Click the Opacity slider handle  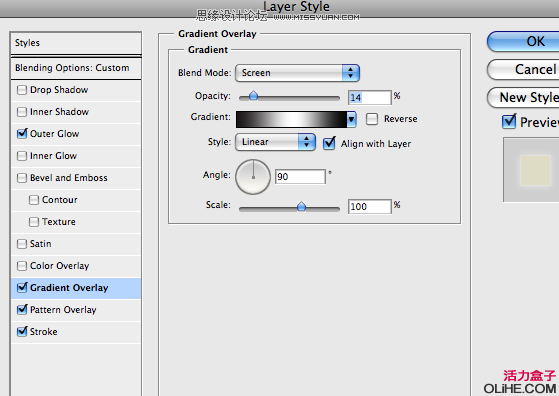(253, 96)
